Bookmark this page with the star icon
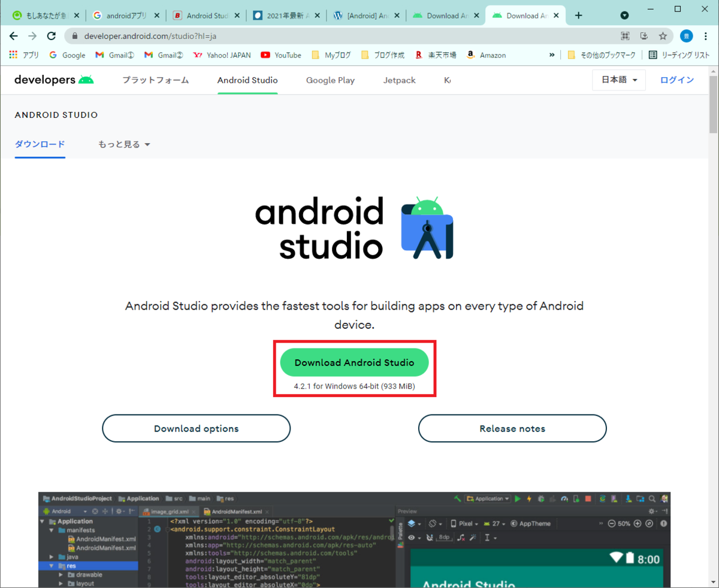 [x=663, y=36]
